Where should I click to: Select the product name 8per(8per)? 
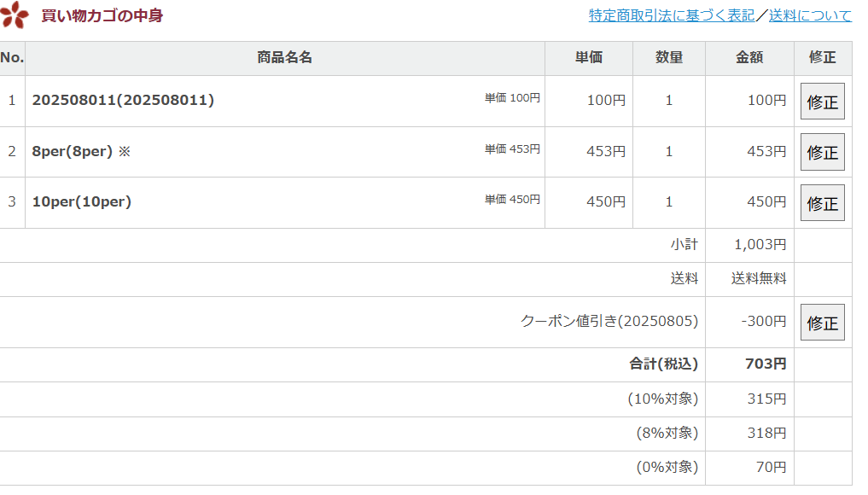click(73, 151)
